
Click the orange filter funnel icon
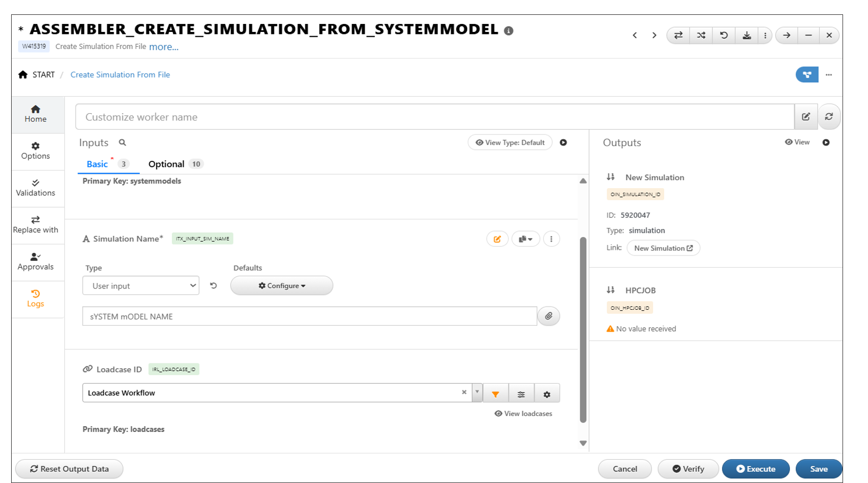pyautogui.click(x=495, y=394)
